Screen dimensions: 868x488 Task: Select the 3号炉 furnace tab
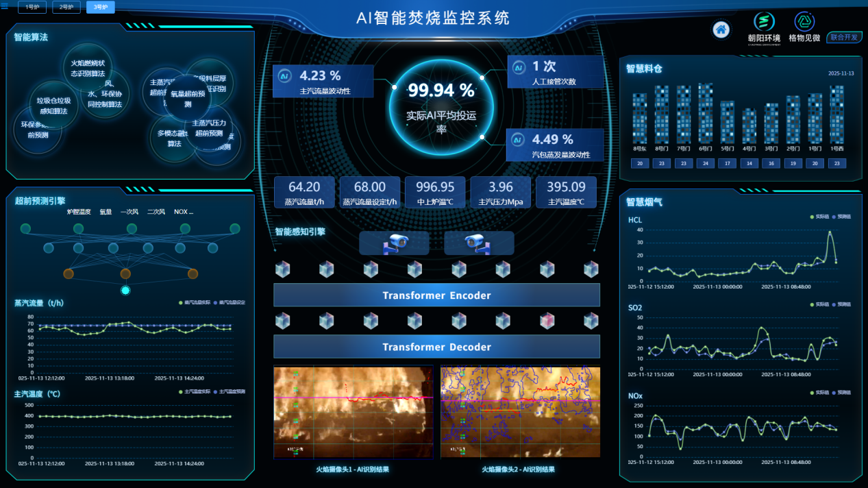(x=100, y=8)
